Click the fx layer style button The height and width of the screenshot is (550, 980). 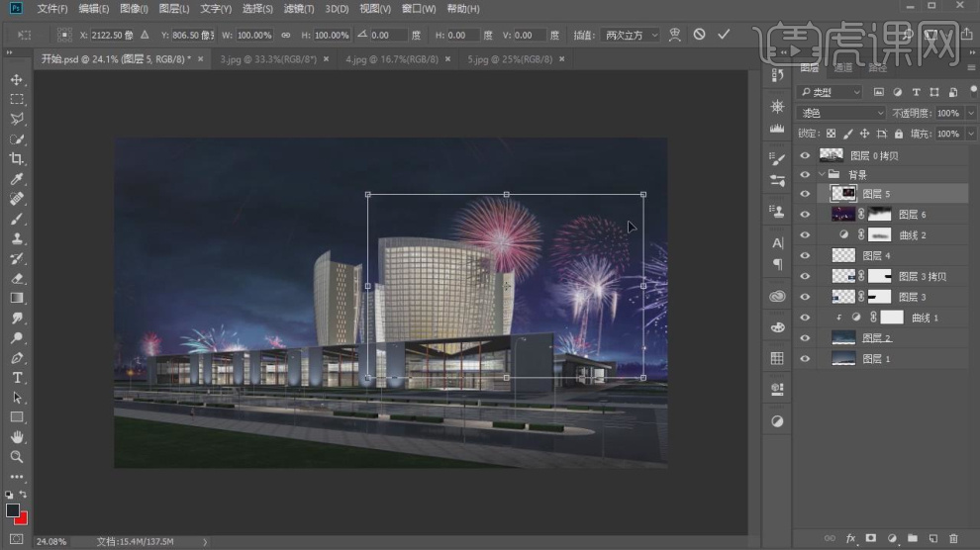click(x=850, y=538)
